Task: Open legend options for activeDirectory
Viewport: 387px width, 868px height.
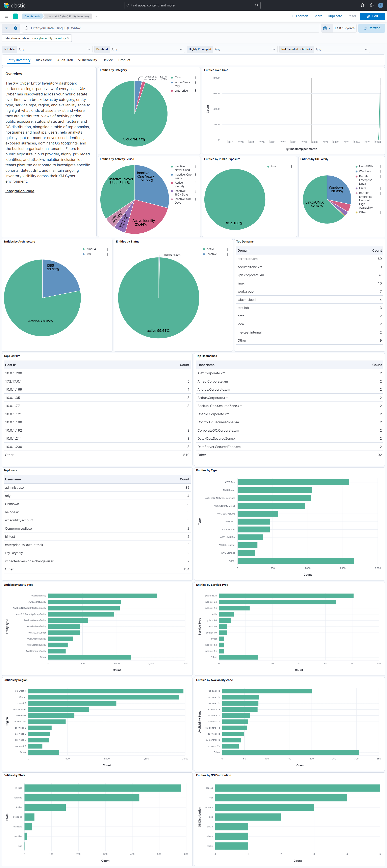Action: [195, 83]
